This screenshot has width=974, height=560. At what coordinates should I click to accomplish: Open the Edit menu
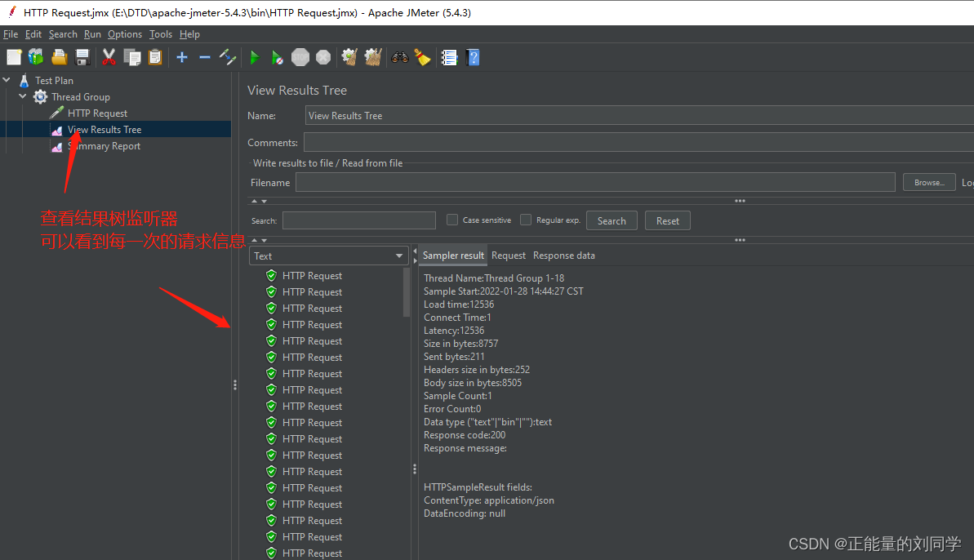(33, 34)
